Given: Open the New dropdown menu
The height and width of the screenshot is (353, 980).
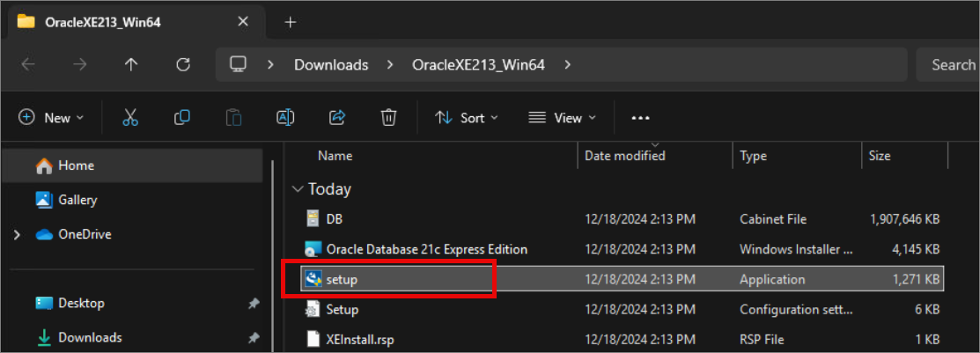Looking at the screenshot, I should (52, 117).
